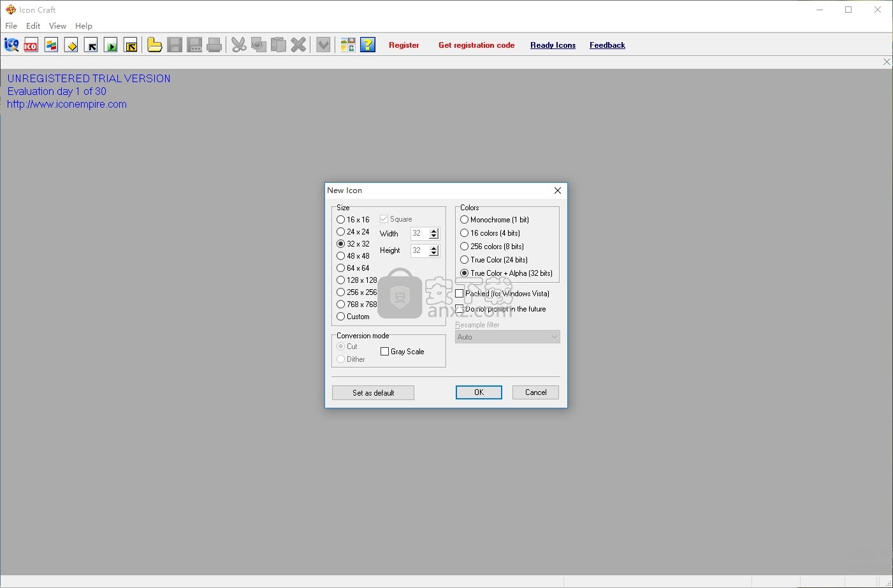
Task: Click the green play-arrow toolbar icon
Action: click(111, 45)
